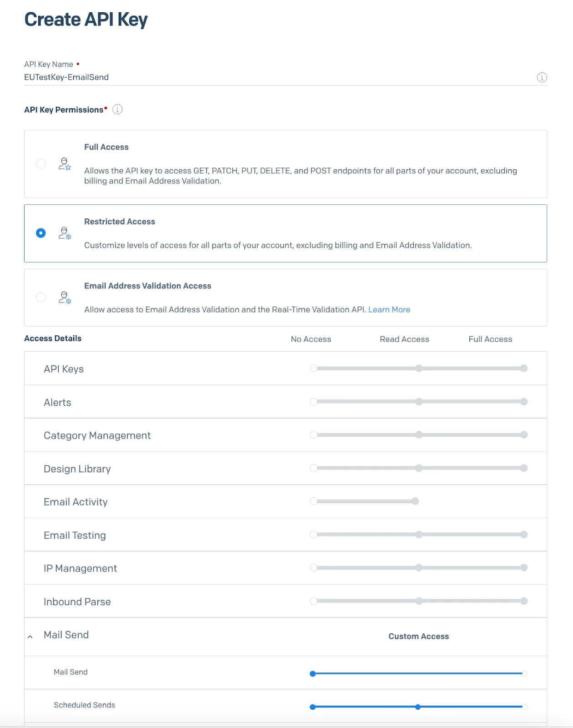Screen dimensions: 573x728
Task: Set Scheduled Sends slider to No Access
Action: [313, 707]
